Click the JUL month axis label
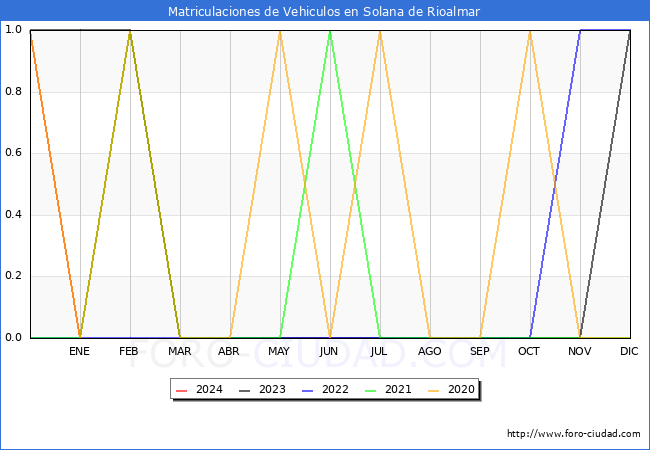This screenshot has width=650, height=450. (379, 351)
